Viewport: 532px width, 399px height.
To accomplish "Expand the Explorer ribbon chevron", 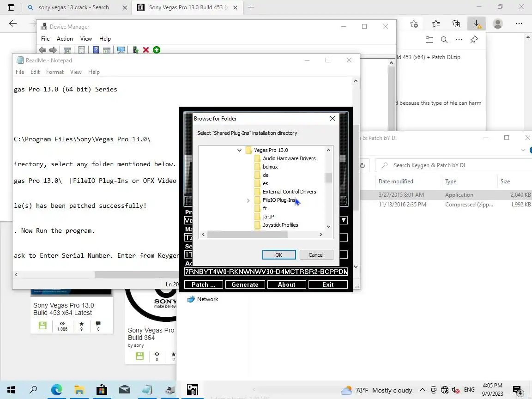I will 523,150.
